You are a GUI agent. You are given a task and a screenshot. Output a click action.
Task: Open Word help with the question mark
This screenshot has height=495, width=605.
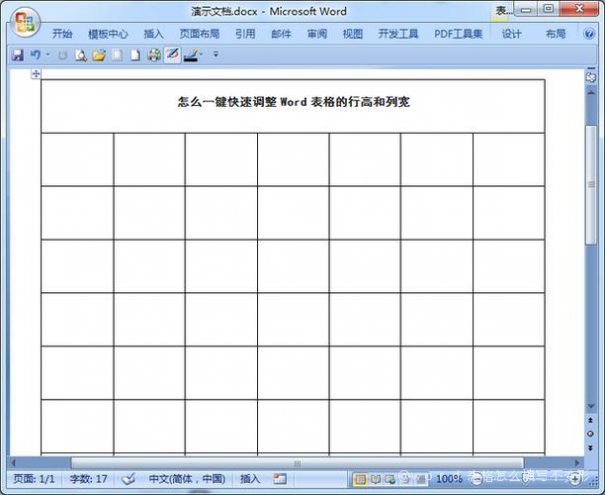(x=589, y=34)
